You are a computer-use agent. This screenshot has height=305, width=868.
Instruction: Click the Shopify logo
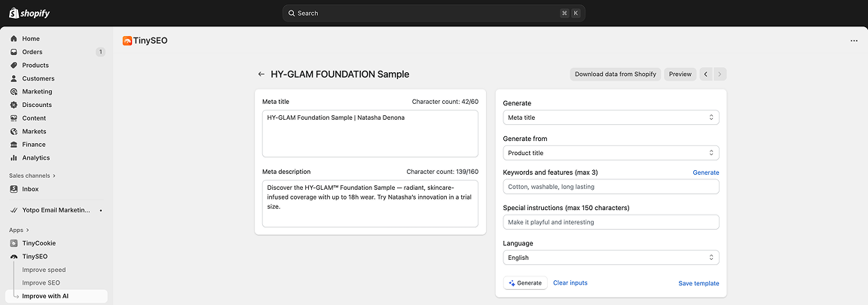click(30, 13)
